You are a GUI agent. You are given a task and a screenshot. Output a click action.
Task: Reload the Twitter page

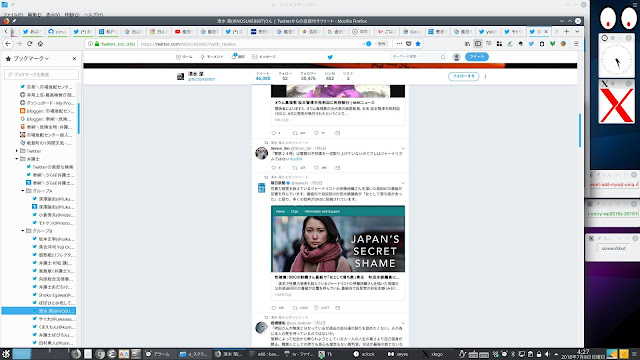coord(29,44)
